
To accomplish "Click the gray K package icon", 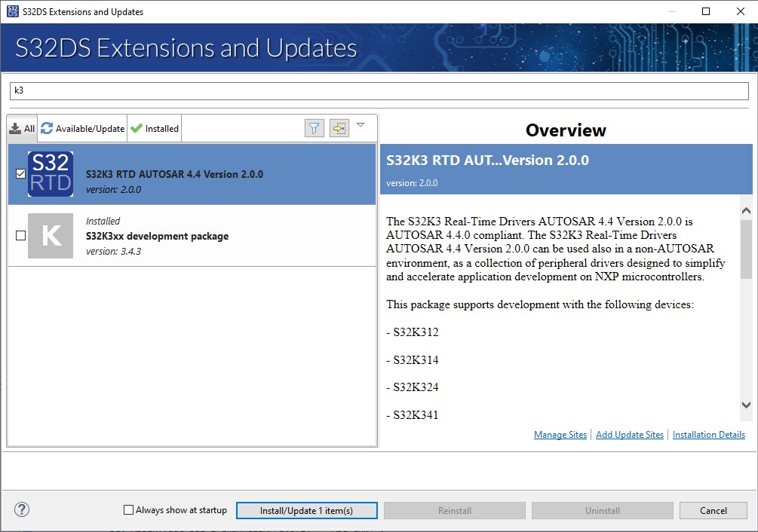I will (x=51, y=236).
